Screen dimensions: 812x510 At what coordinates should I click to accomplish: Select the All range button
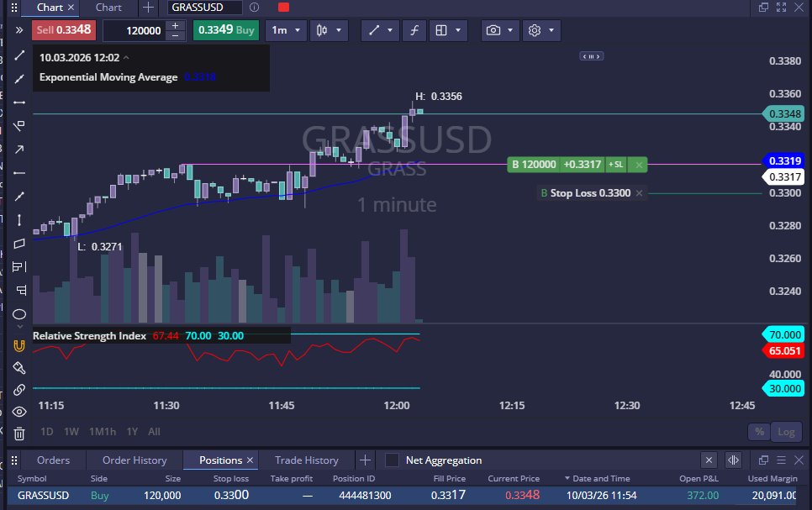tap(154, 432)
